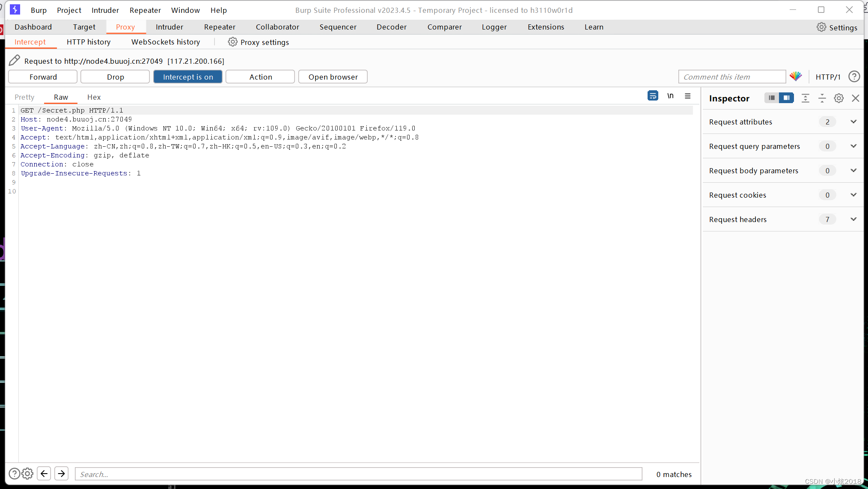
Task: Click the settings gear icon in inspector
Action: (x=839, y=98)
